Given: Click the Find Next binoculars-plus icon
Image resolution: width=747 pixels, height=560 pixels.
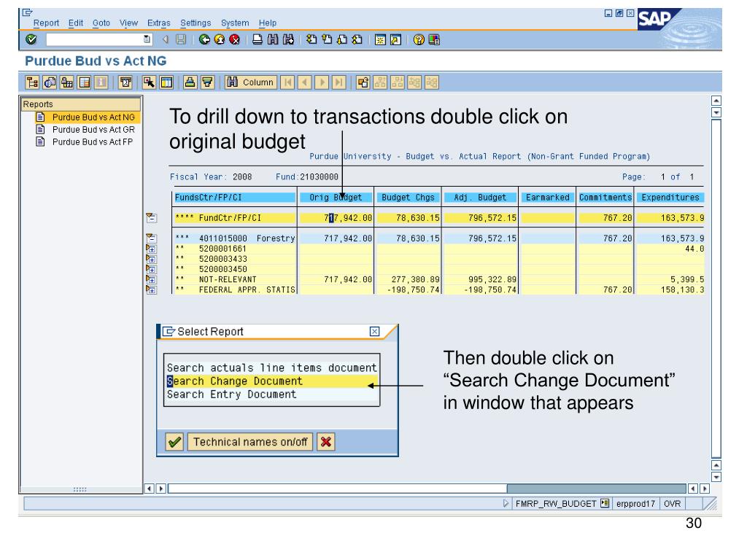Looking at the screenshot, I should click(288, 40).
